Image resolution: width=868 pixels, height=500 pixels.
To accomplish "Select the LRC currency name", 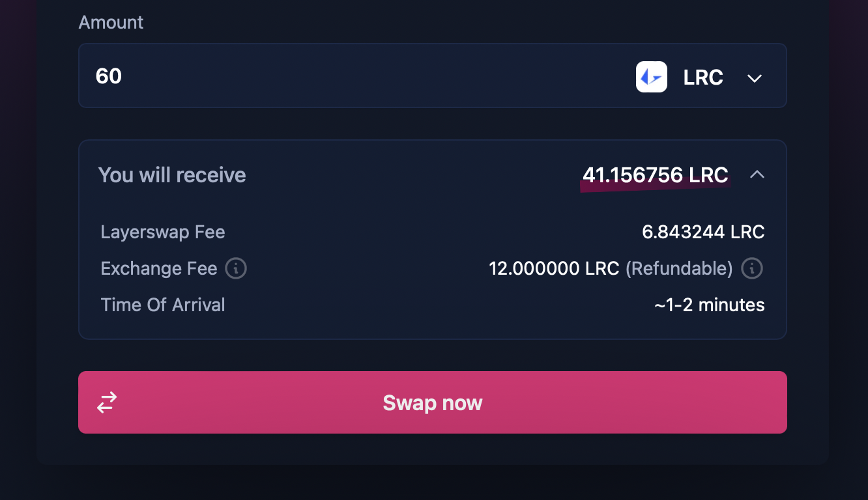I will click(x=702, y=77).
